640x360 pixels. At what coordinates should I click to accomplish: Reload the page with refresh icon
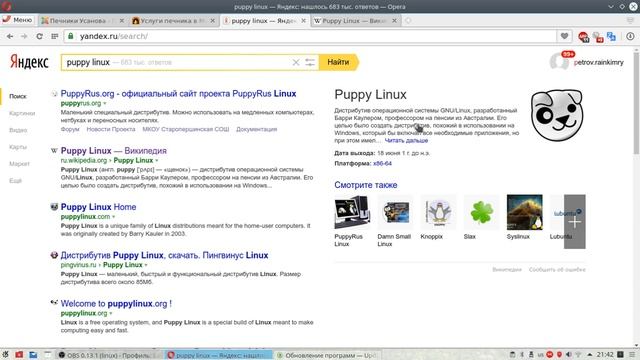click(x=39, y=36)
